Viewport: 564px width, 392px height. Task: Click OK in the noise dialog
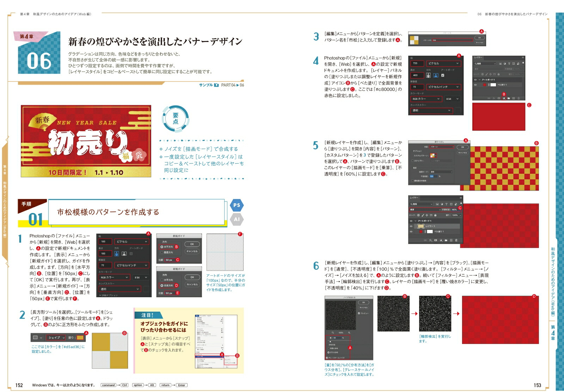click(363, 302)
